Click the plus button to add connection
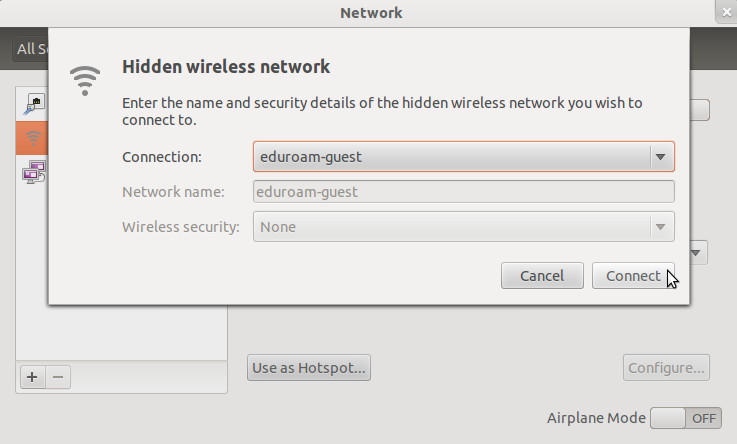Viewport: 737px width, 444px height. pyautogui.click(x=32, y=377)
